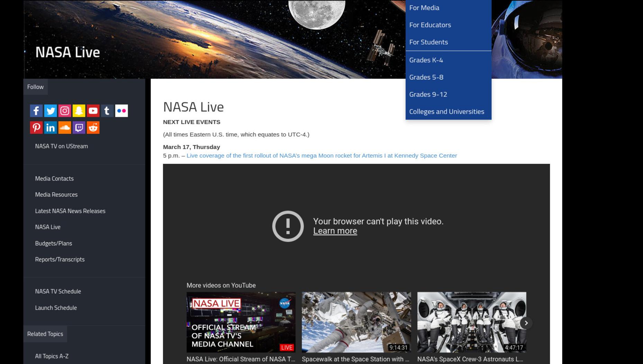The image size is (643, 364).
Task: Open NASA's Snapchat icon
Action: 79,111
